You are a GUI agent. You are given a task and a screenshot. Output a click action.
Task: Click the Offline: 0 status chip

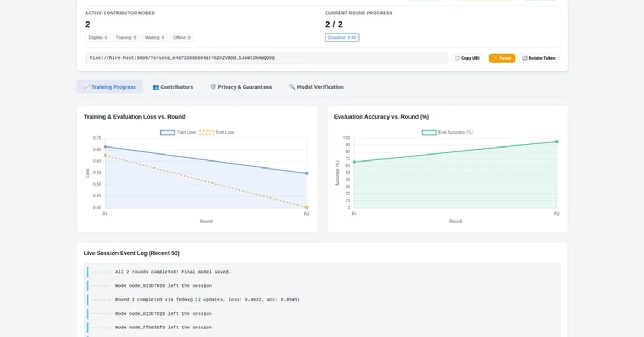(182, 38)
